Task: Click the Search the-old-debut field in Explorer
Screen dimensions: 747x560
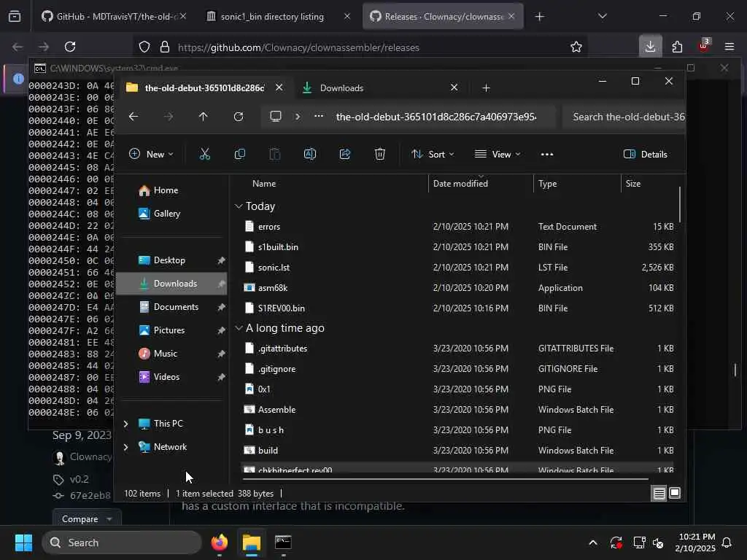Action: 624,117
